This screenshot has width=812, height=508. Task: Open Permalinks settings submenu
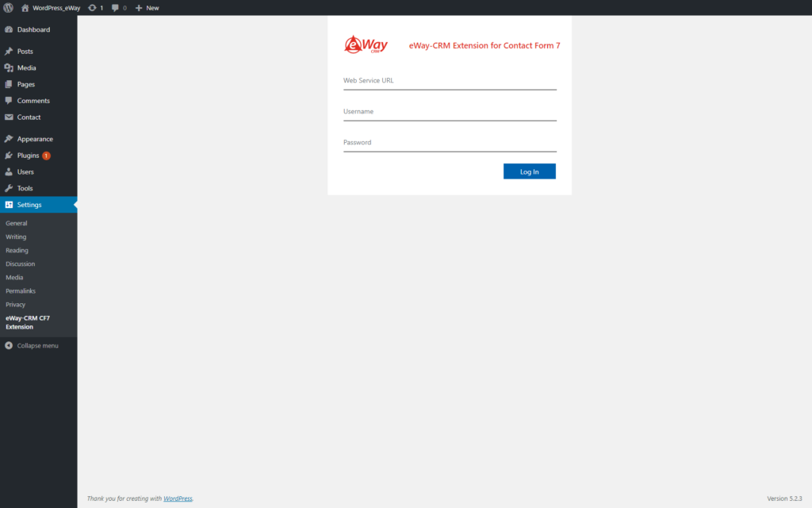point(21,291)
